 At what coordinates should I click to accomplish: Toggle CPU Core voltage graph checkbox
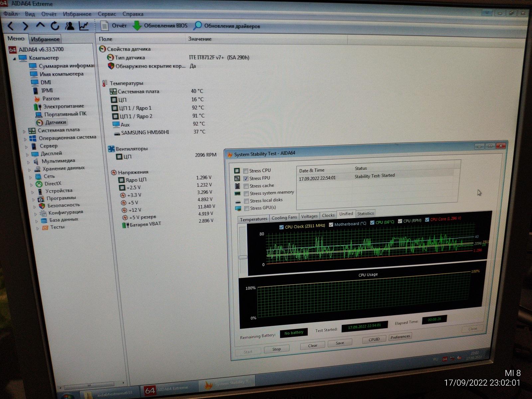point(427,220)
